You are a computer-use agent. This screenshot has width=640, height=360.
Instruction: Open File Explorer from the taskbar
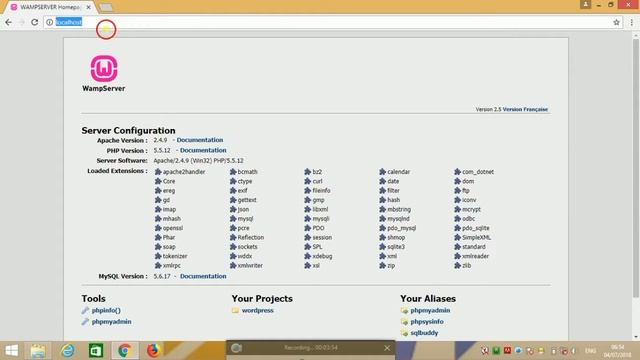pyautogui.click(x=38, y=351)
